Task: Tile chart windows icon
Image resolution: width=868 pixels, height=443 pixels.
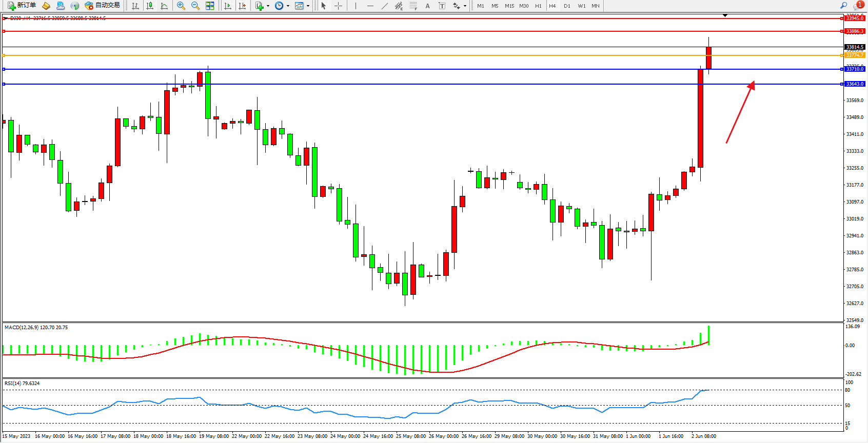Action: pyautogui.click(x=210, y=6)
